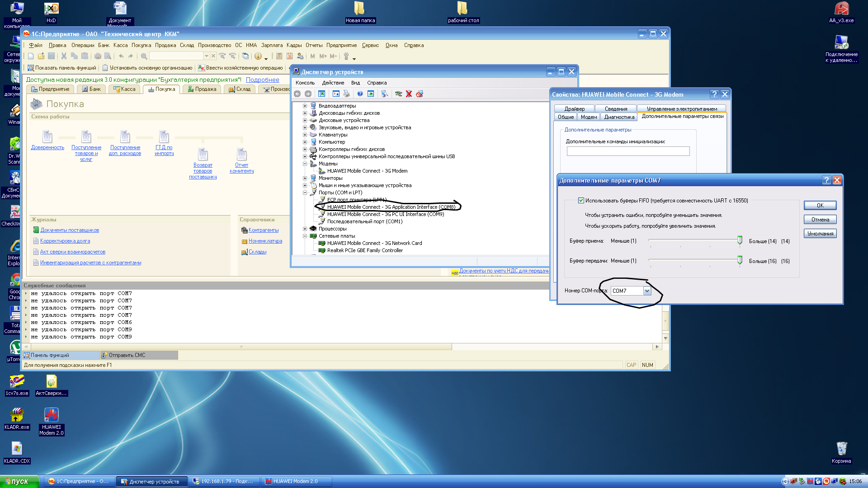Viewport: 868px width, 488px height.
Task: Open the Доверенность document icon
Action: pyautogui.click(x=47, y=136)
